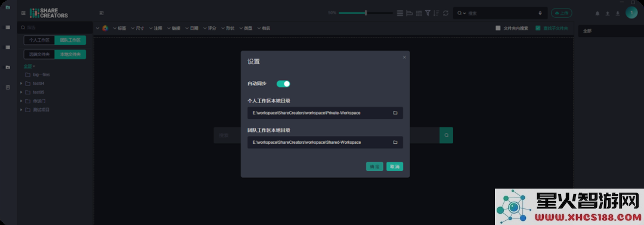644x225 pixels.
Task: Expand the test05 folder
Action: [x=21, y=92]
